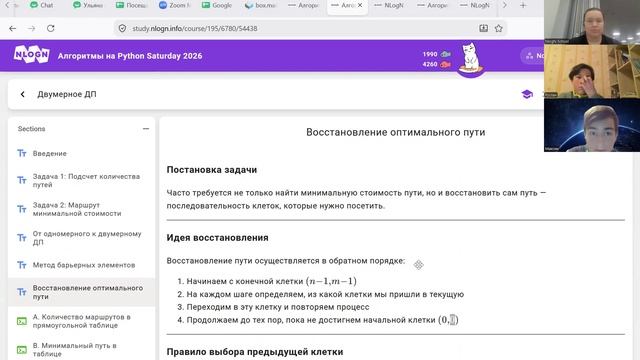Image resolution: width=640 pixels, height=360 pixels.
Task: Open problem B. Минимальный путь в таблице
Action: click(x=82, y=349)
